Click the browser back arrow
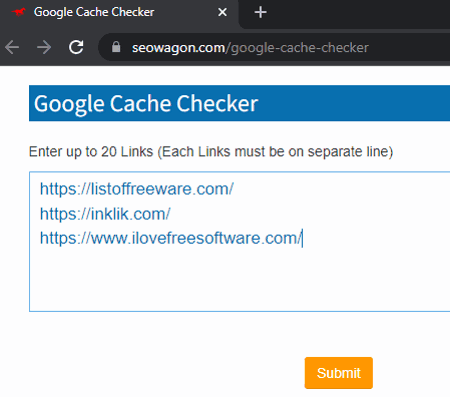Viewport: 450px width, 397px height. click(x=12, y=47)
